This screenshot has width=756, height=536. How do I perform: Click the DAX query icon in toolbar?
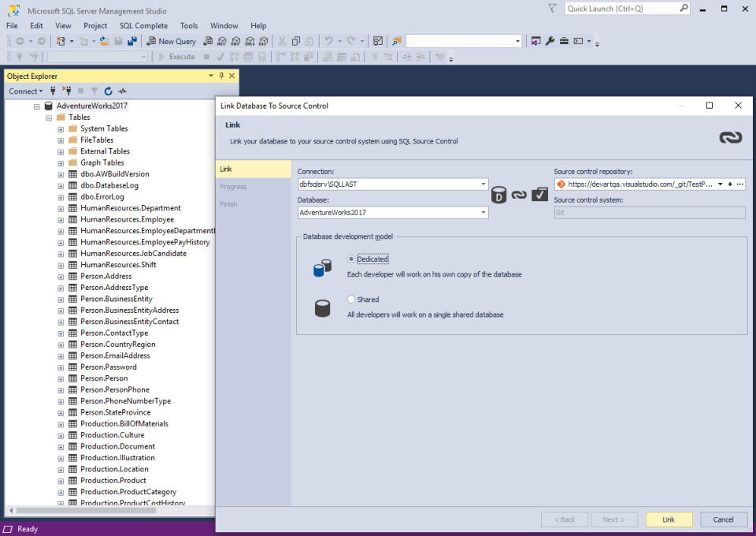(x=264, y=42)
